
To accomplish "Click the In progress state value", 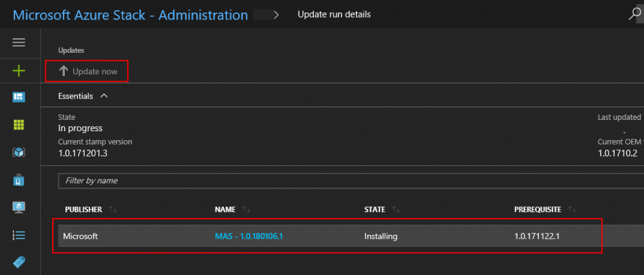I will click(80, 128).
